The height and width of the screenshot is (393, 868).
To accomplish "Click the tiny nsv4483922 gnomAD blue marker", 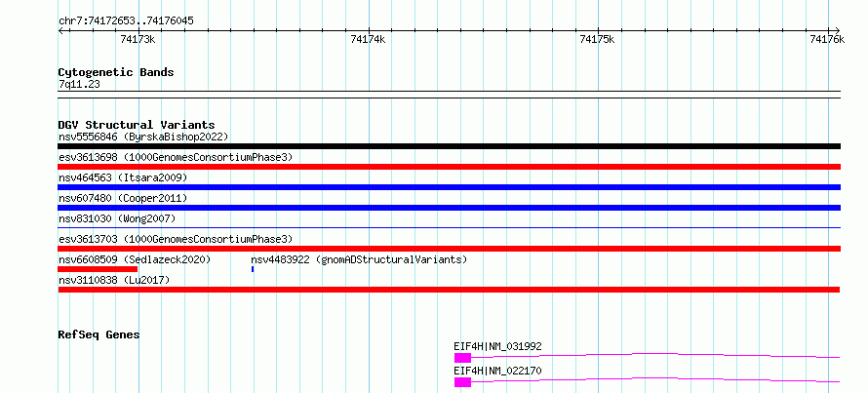I will [x=253, y=269].
